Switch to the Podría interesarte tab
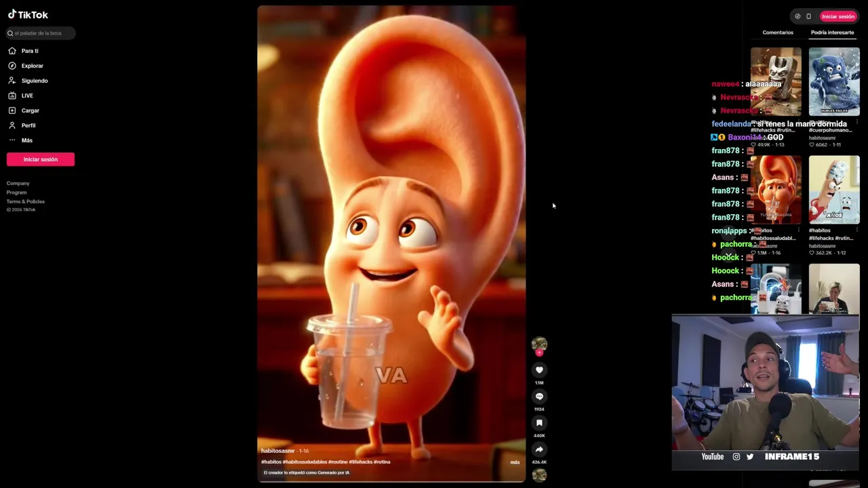868x488 pixels. pyautogui.click(x=832, y=33)
